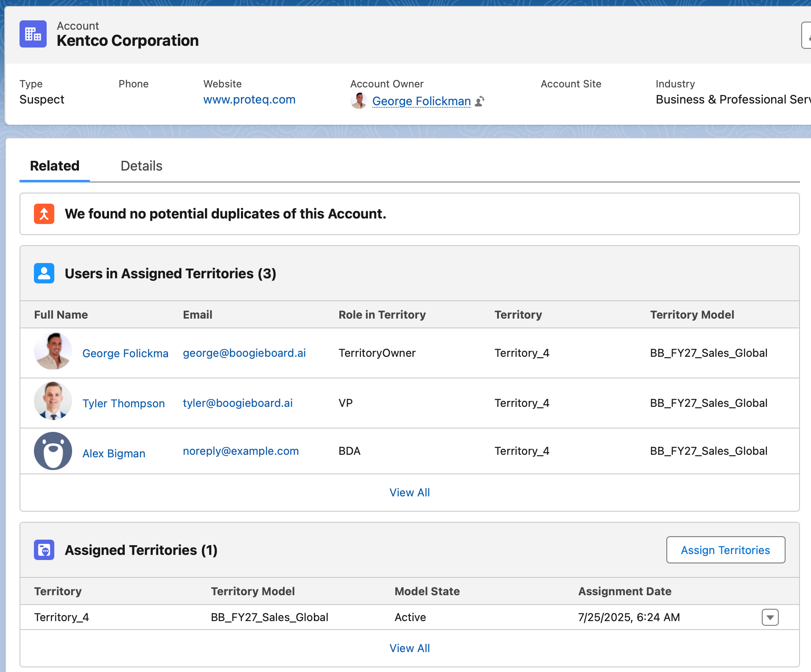This screenshot has width=811, height=672.
Task: Click the change owner icon beside George Folickman
Action: point(479,102)
